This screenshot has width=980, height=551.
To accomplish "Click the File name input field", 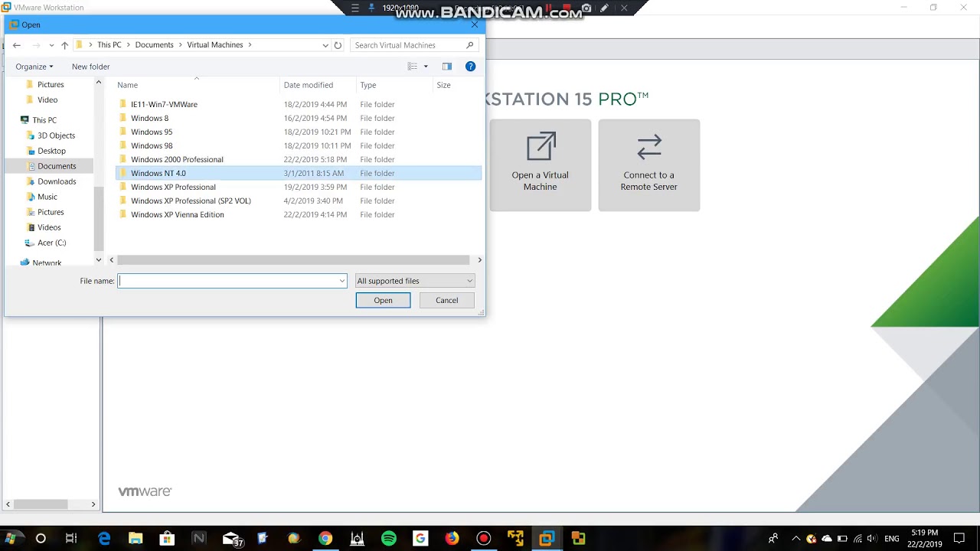I will (227, 281).
